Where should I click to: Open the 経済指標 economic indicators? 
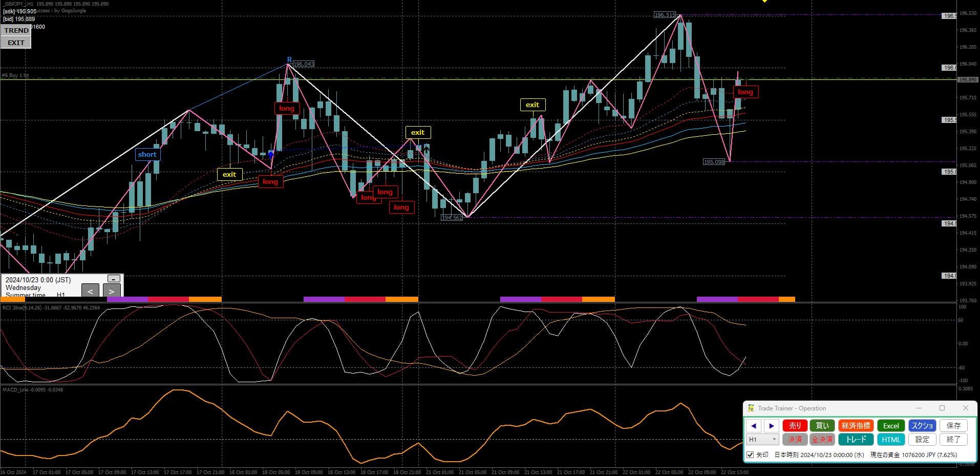tap(856, 426)
